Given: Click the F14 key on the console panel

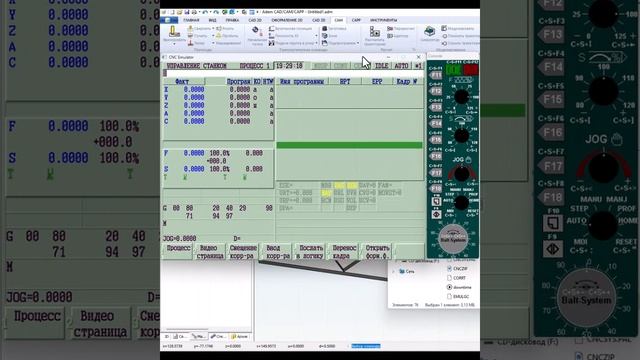Looking at the screenshot, I should [x=436, y=123].
